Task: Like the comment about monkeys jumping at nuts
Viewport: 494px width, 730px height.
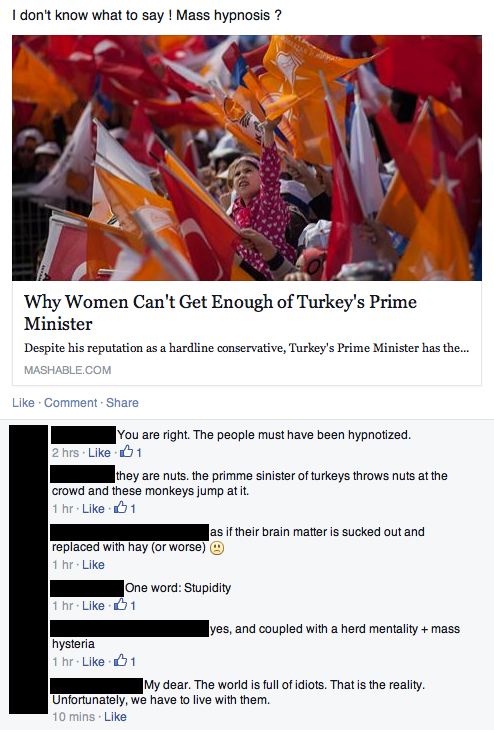Action: [x=93, y=508]
